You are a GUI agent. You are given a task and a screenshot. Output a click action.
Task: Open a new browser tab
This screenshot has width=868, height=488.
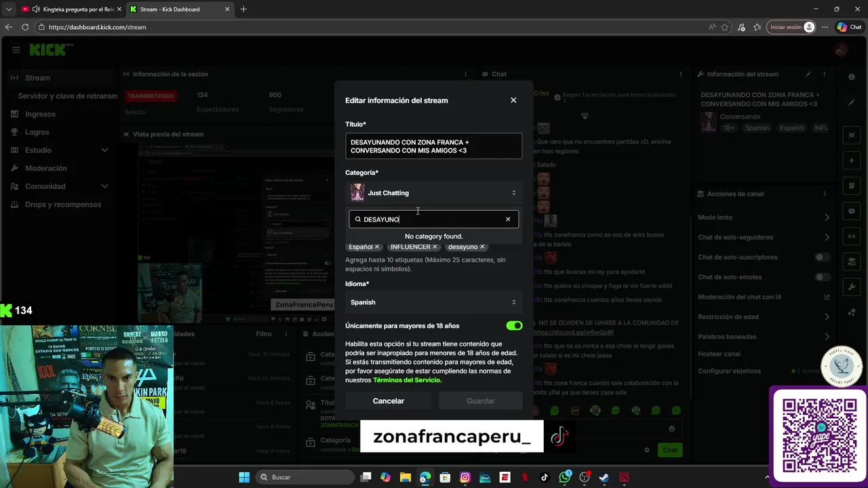point(243,9)
